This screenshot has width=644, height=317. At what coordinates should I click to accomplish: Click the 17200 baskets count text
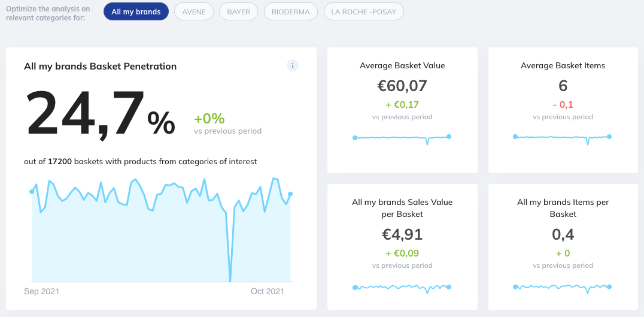60,161
